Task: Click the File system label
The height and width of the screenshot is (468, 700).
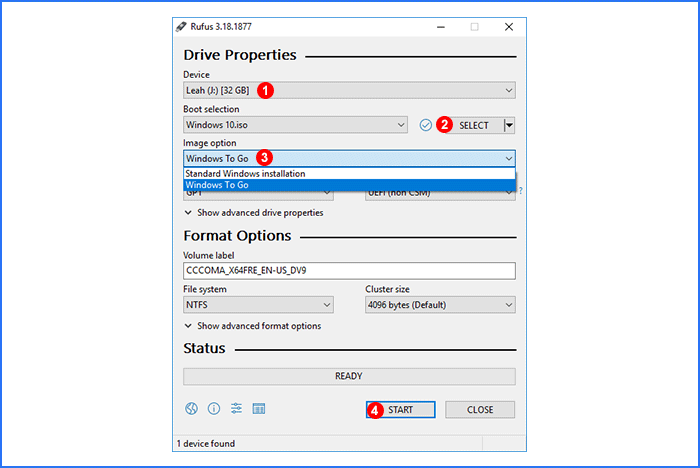Action: coord(204,289)
